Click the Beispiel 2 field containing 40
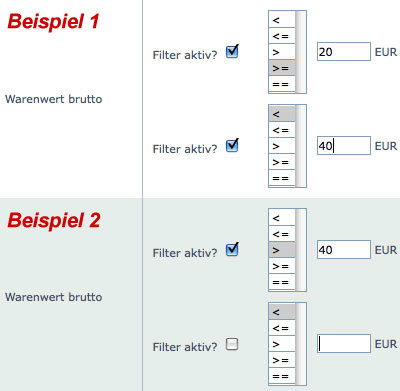 pos(344,250)
